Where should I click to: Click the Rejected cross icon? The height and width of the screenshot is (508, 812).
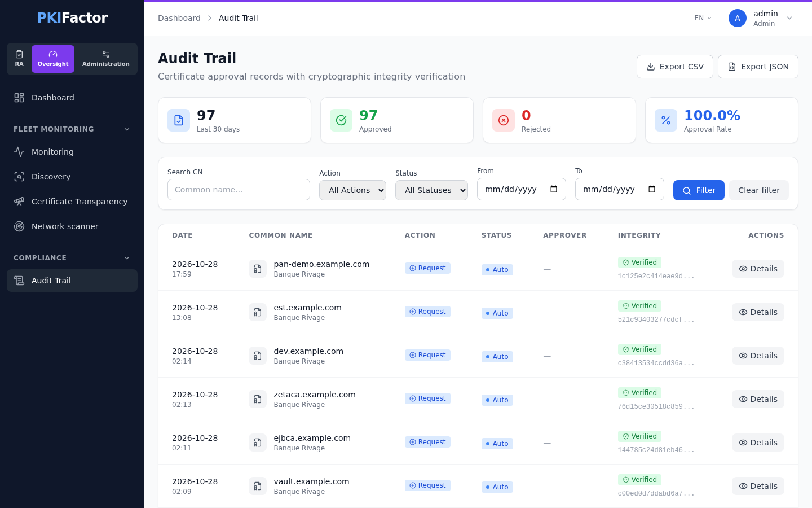click(x=504, y=120)
